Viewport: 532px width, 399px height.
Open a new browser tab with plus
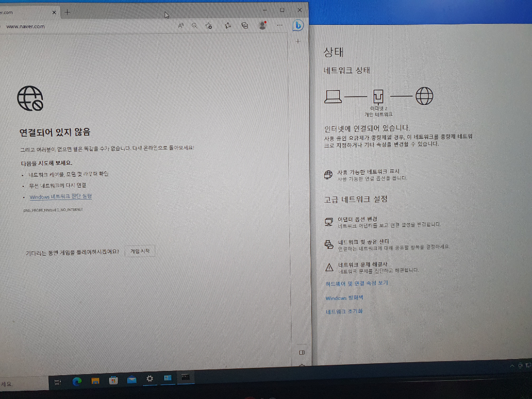coord(68,11)
